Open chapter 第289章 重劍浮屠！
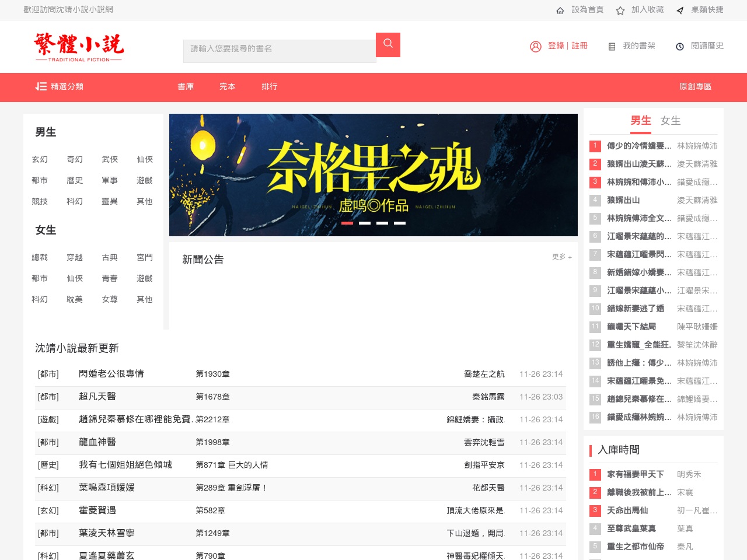 tap(232, 488)
